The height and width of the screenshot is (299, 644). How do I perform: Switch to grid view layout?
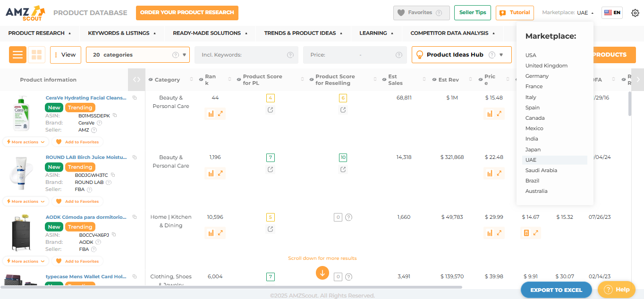(x=36, y=55)
